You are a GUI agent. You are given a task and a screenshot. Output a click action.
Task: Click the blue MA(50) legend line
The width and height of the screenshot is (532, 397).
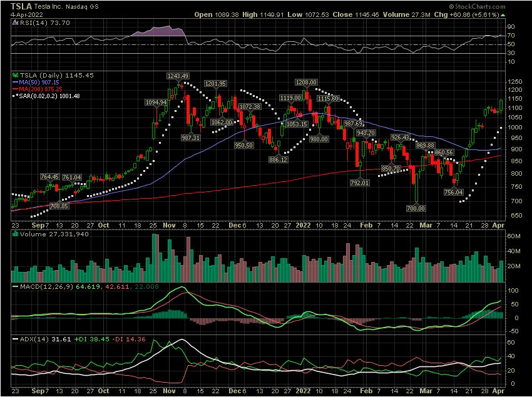[15, 83]
